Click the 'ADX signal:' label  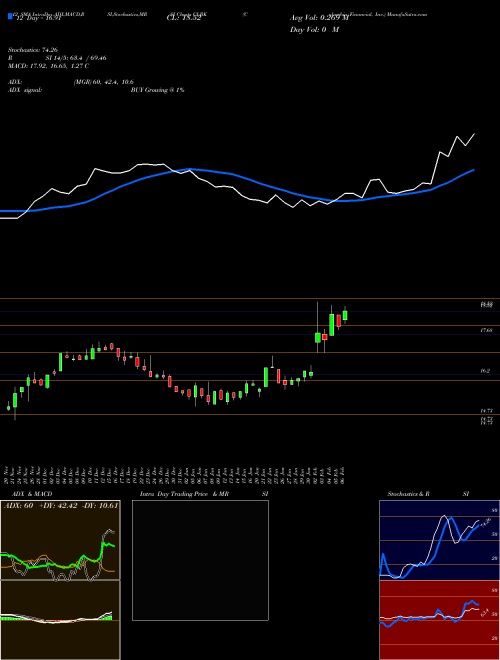pos(25,90)
